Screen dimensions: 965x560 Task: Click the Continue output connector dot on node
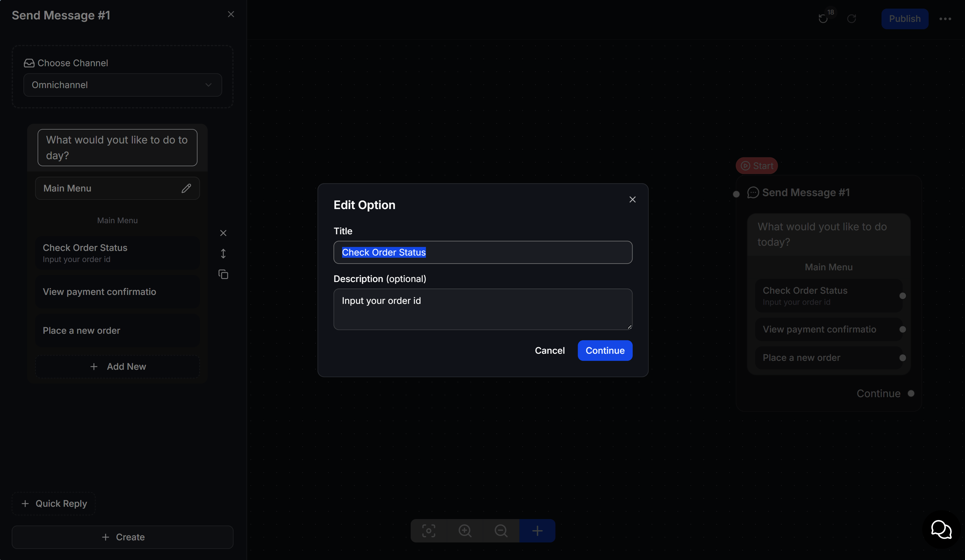pos(911,393)
